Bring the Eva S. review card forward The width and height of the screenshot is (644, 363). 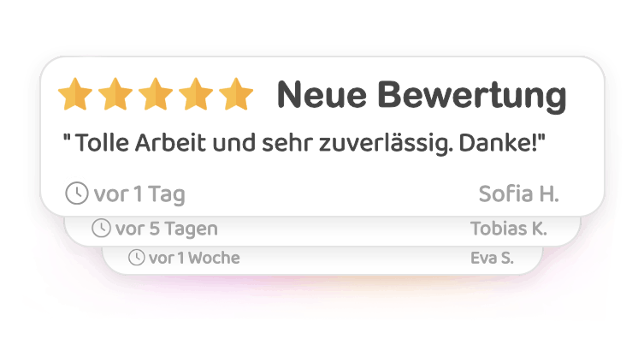coord(322,260)
